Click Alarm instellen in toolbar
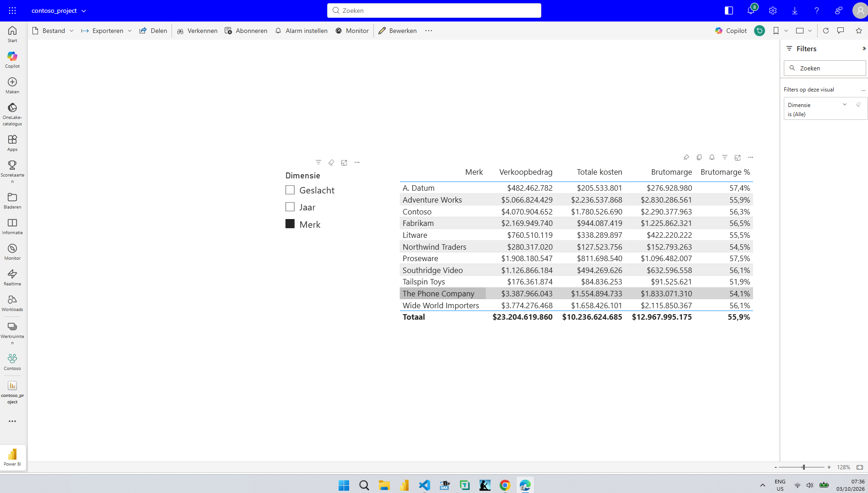868x493 pixels. tap(301, 31)
